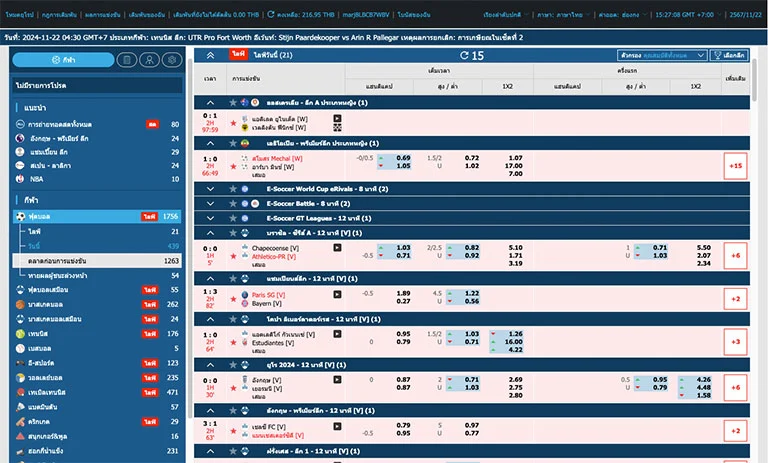Click the +15 more bets button
This screenshot has height=463, width=768.
(x=735, y=166)
